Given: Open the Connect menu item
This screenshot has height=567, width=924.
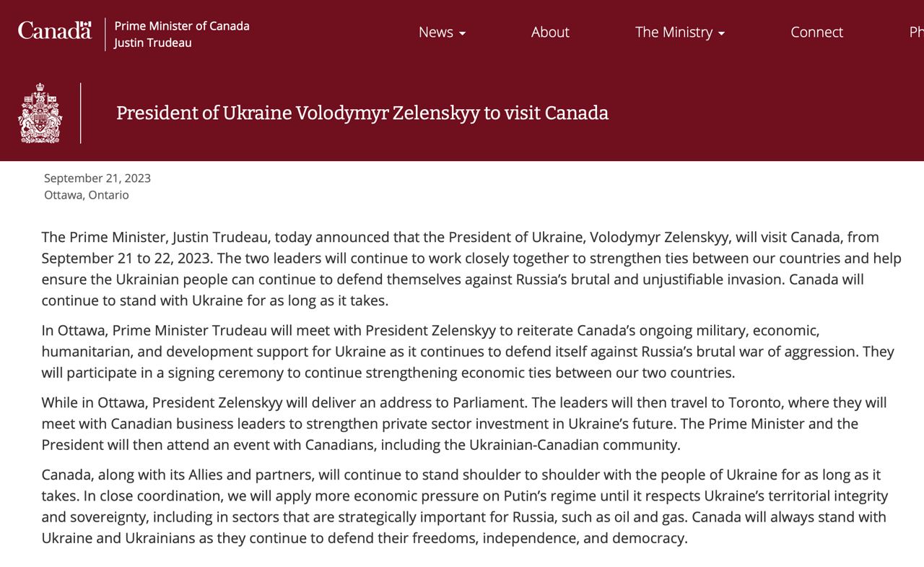Looking at the screenshot, I should pos(816,32).
